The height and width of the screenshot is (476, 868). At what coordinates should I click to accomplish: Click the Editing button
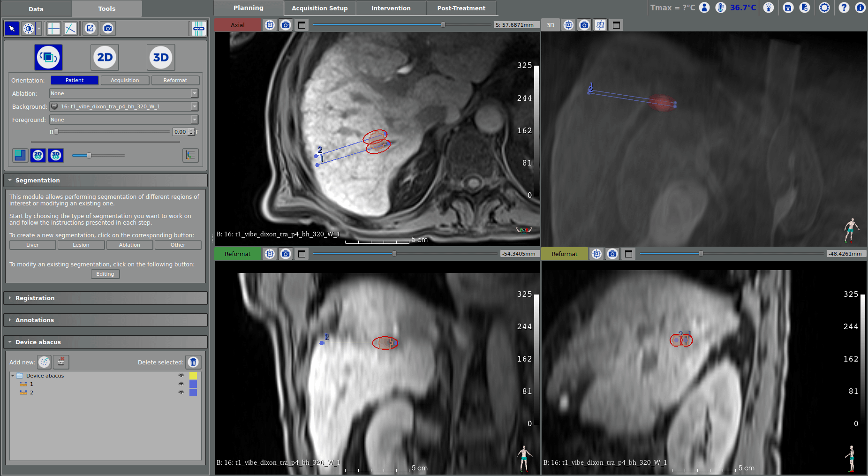(x=105, y=274)
